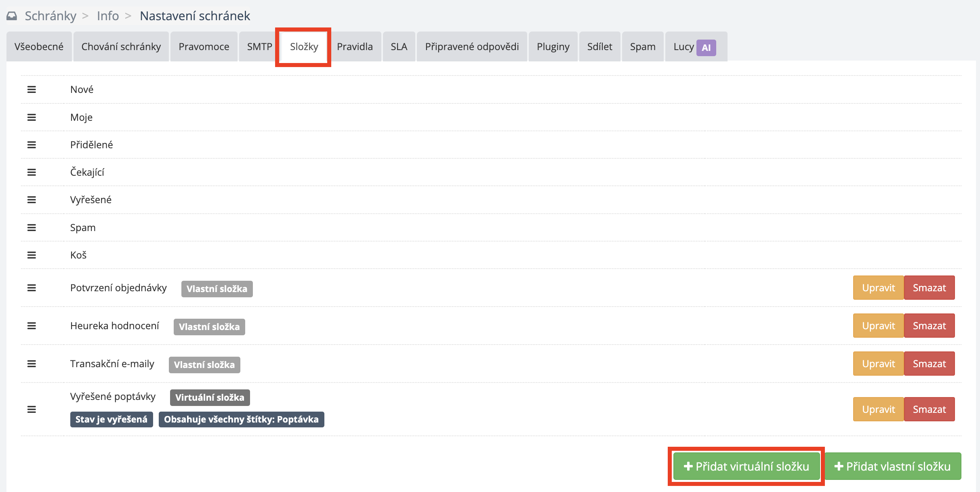Grab the reorder handle for Spam folder
Viewport: 980px width, 492px height.
point(32,227)
